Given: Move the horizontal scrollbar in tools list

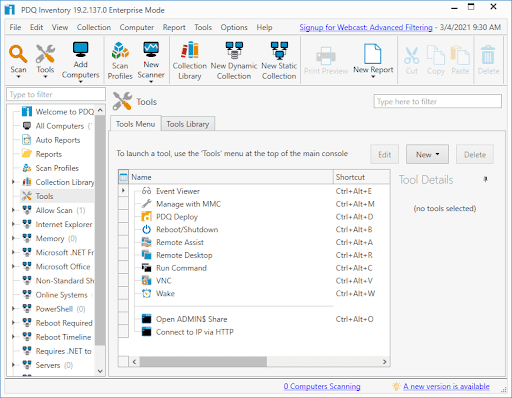Looking at the screenshot, I should 203,362.
